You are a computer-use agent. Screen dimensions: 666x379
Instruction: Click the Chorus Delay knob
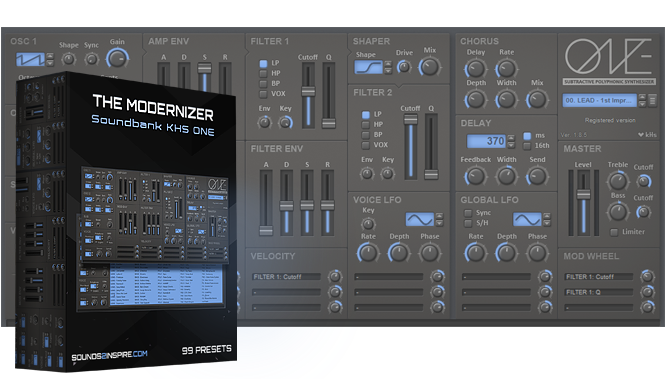[x=475, y=68]
